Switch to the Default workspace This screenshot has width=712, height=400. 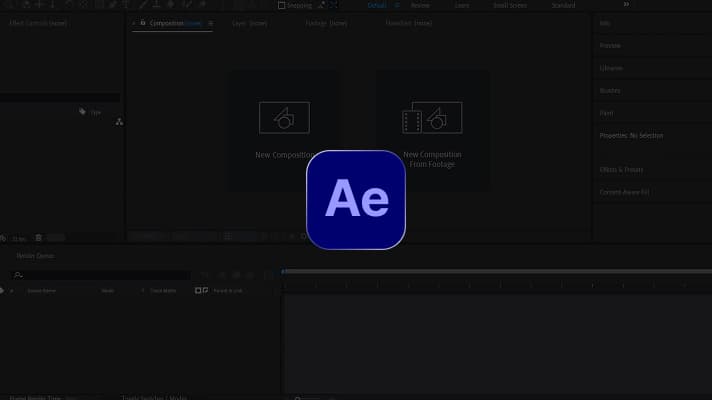pos(376,5)
